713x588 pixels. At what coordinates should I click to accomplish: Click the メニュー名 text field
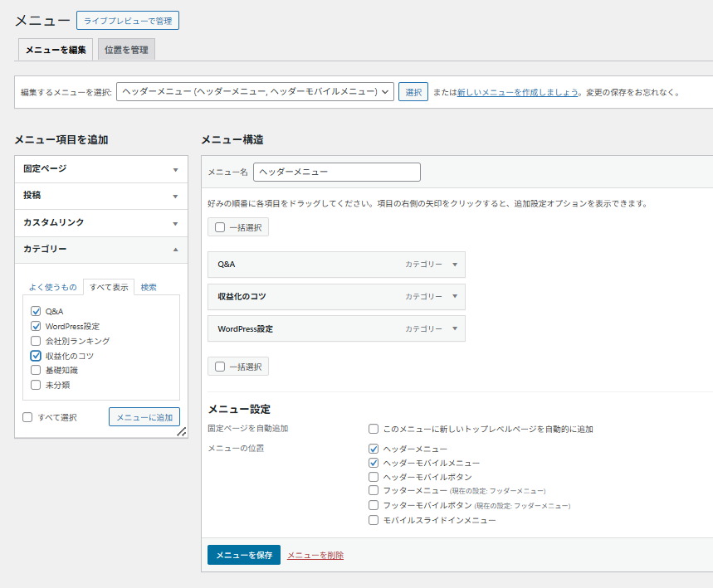point(336,172)
